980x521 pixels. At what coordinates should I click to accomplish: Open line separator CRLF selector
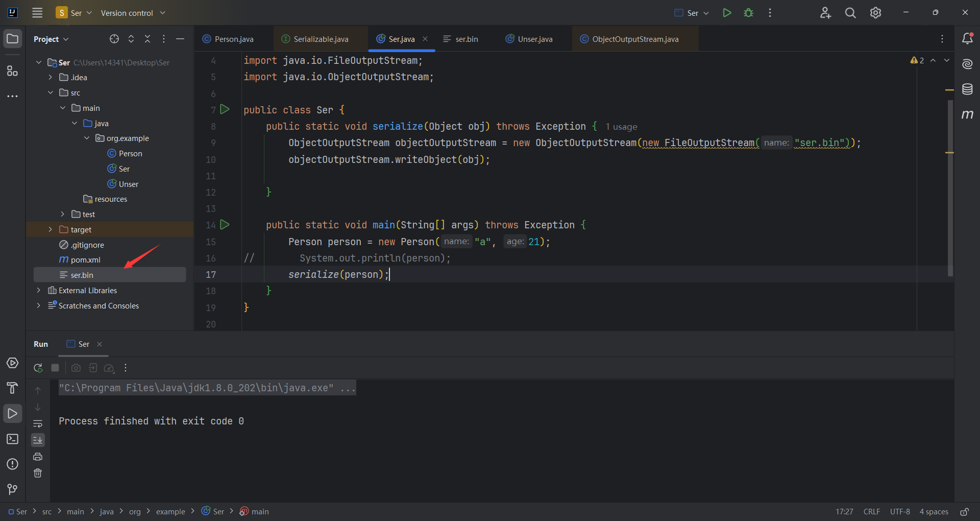click(871, 511)
